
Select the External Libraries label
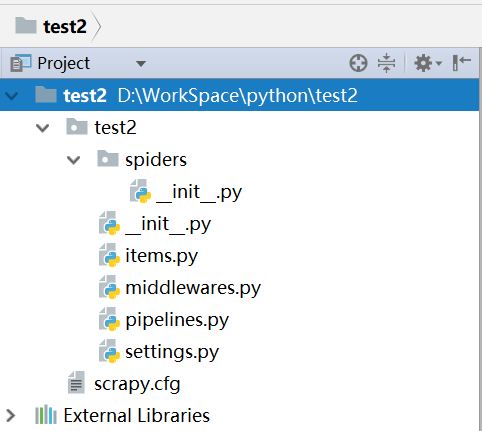tap(137, 415)
